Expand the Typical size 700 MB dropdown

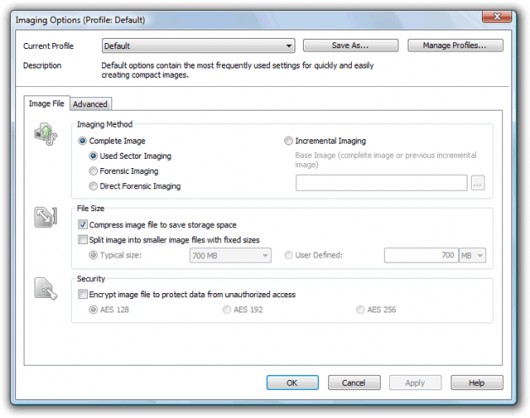point(230,255)
